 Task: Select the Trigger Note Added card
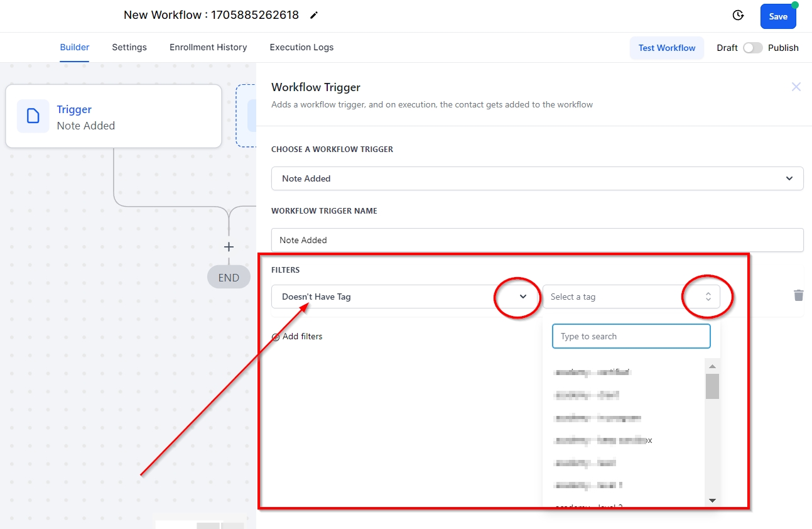114,116
